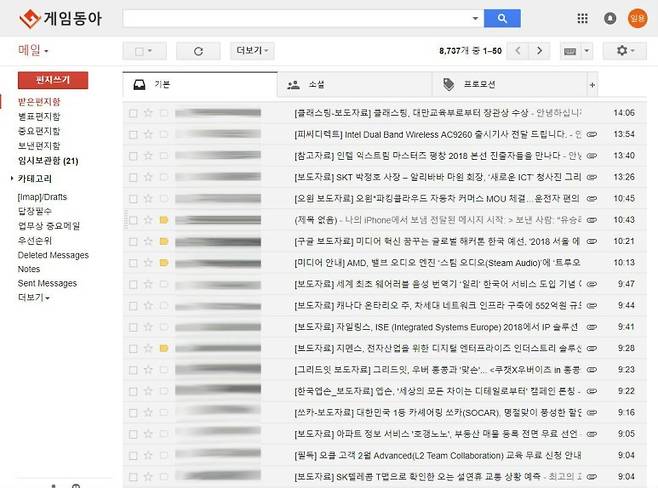Toggle importance marker on 10:21 message
The height and width of the screenshot is (488, 658).
point(164,241)
